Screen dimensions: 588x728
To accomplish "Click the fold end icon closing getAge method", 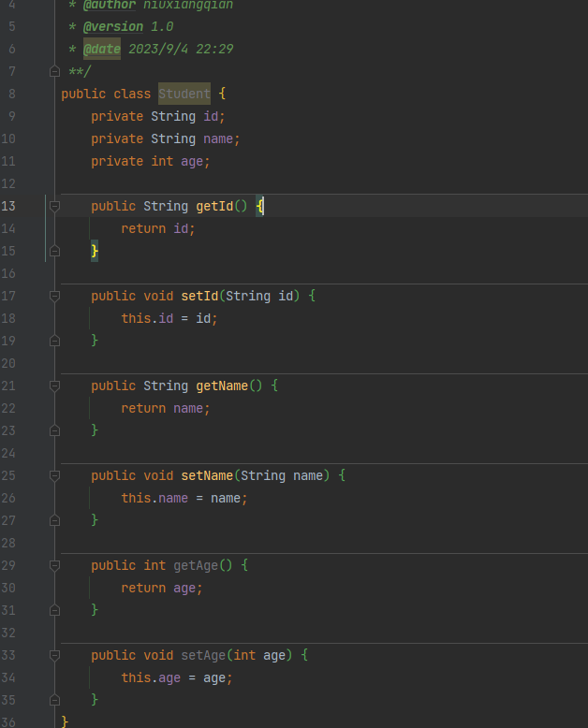I will click(x=54, y=610).
